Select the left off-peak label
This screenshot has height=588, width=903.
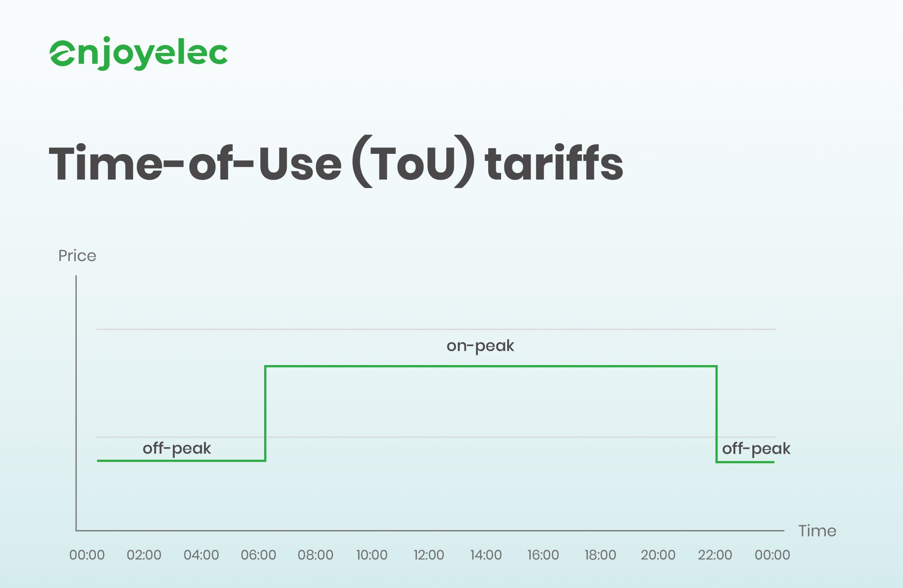(x=176, y=448)
